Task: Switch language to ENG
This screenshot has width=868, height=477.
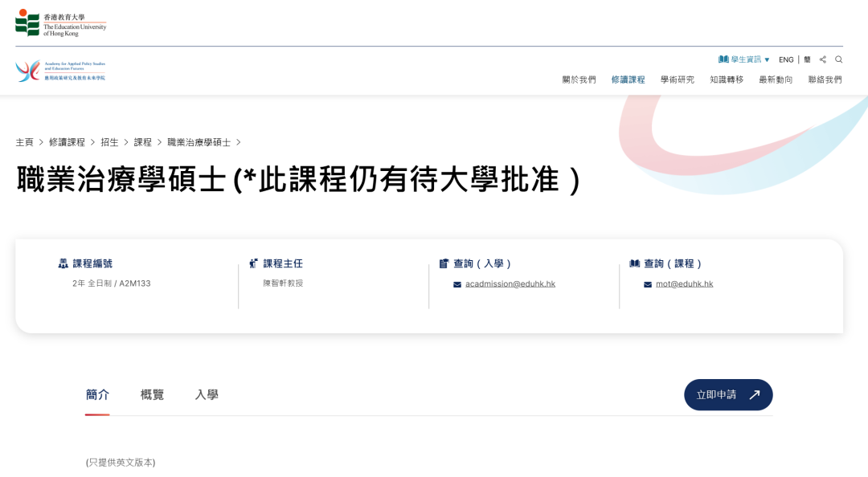Action: tap(786, 59)
